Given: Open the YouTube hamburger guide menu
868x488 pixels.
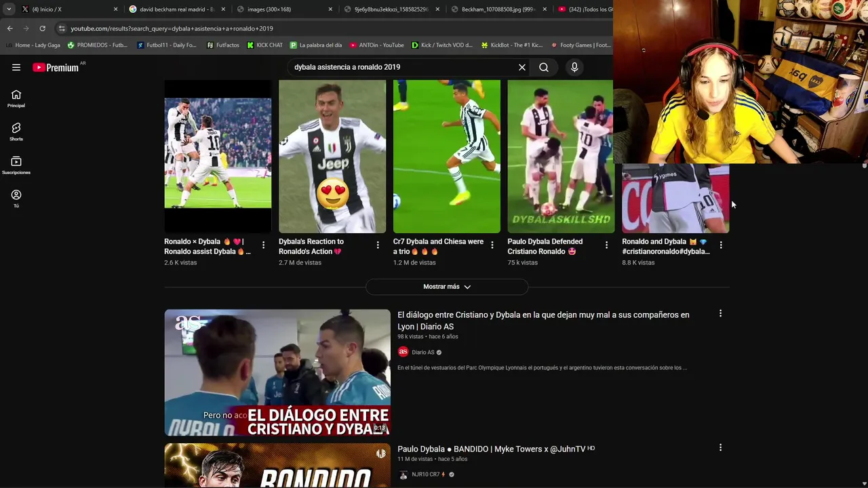Looking at the screenshot, I should click(x=16, y=67).
